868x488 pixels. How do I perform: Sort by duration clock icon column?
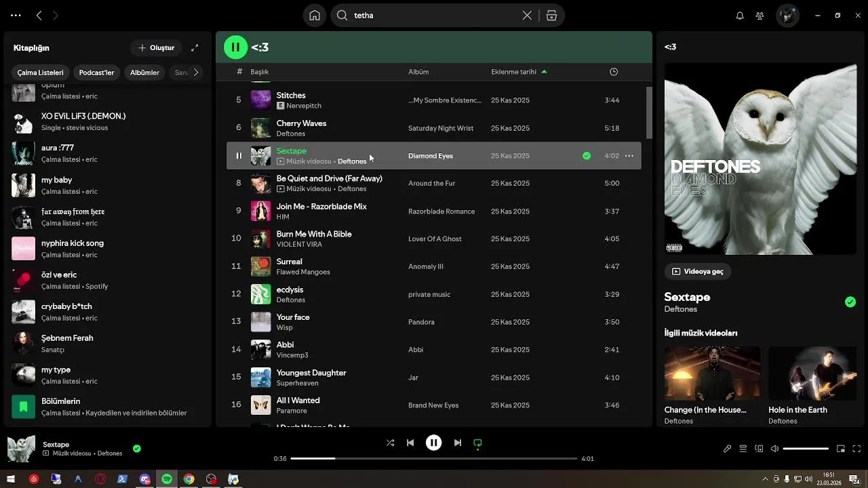614,72
